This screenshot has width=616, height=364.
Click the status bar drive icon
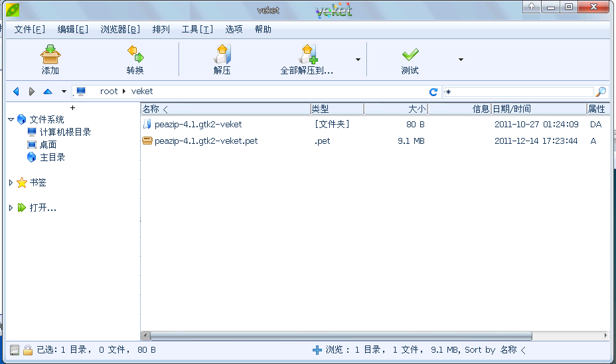(15, 350)
